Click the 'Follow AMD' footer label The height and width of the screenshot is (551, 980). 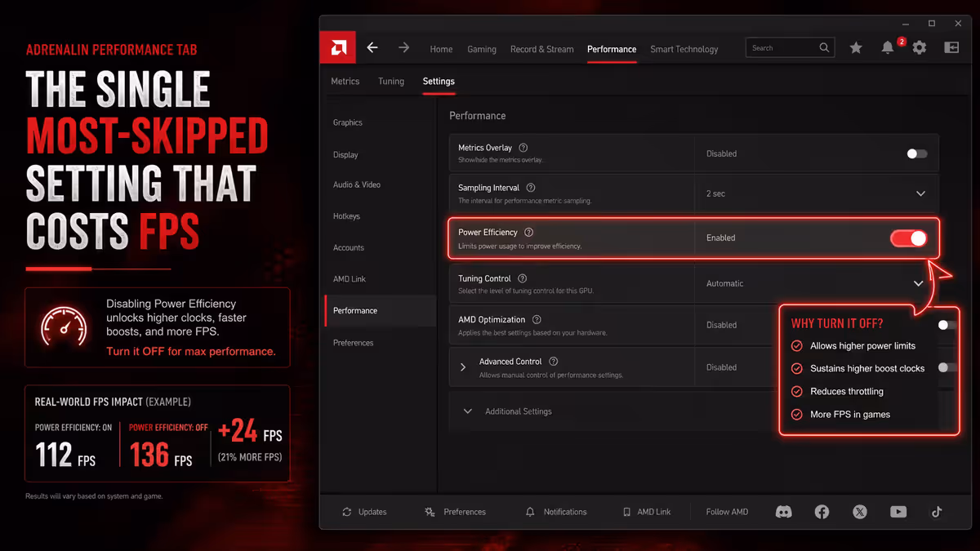pos(727,512)
